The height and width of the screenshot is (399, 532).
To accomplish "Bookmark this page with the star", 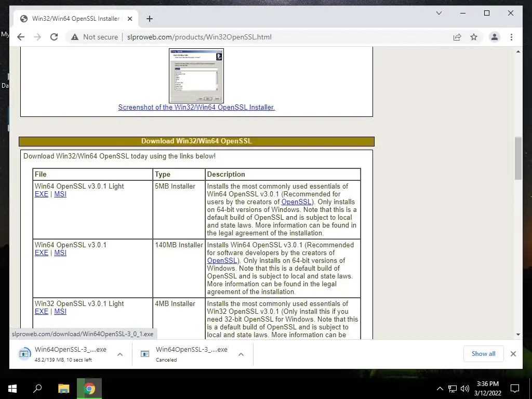I will 474,37.
